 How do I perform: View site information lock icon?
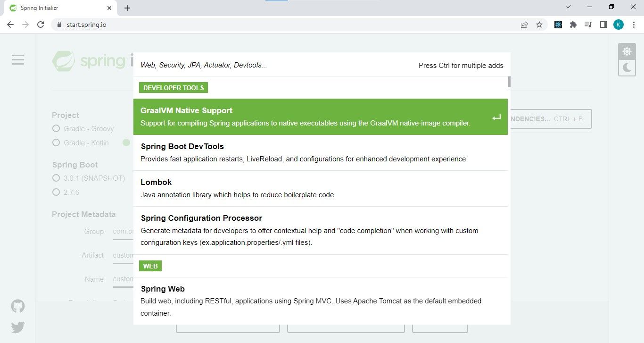tap(59, 25)
